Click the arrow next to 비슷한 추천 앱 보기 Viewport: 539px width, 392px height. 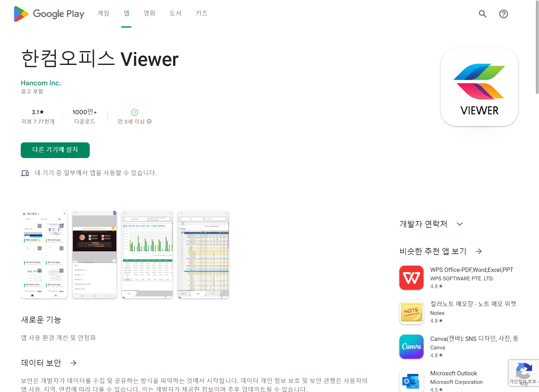tap(479, 251)
